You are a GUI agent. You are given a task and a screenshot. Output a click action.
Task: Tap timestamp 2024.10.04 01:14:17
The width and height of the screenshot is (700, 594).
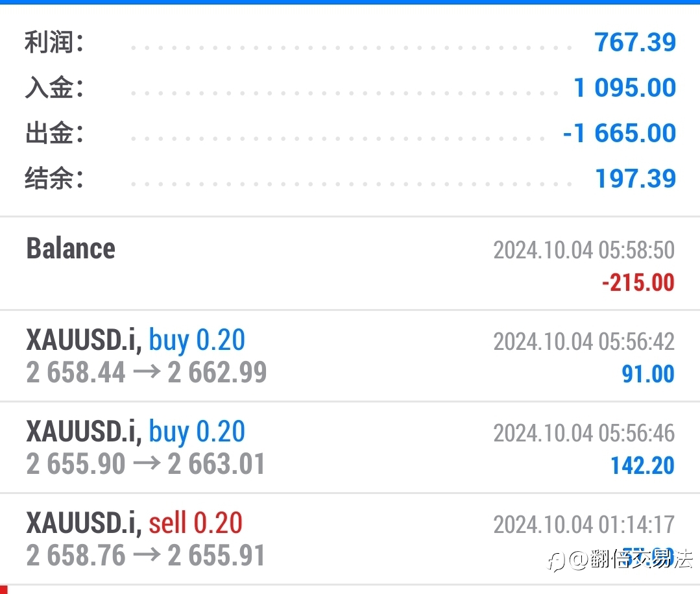[584, 525]
